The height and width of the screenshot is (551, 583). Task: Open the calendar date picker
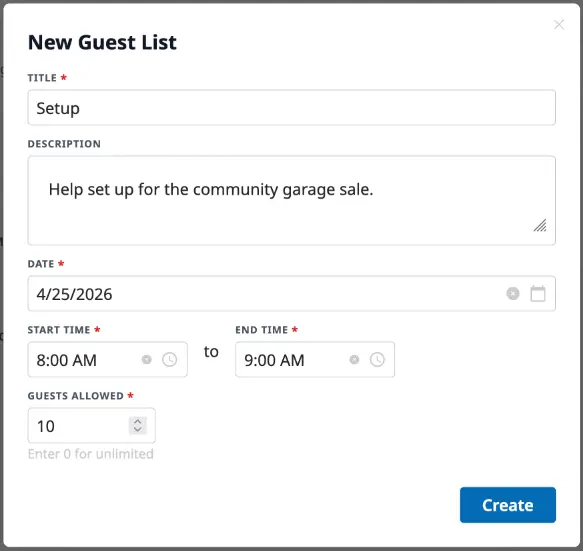click(x=538, y=293)
